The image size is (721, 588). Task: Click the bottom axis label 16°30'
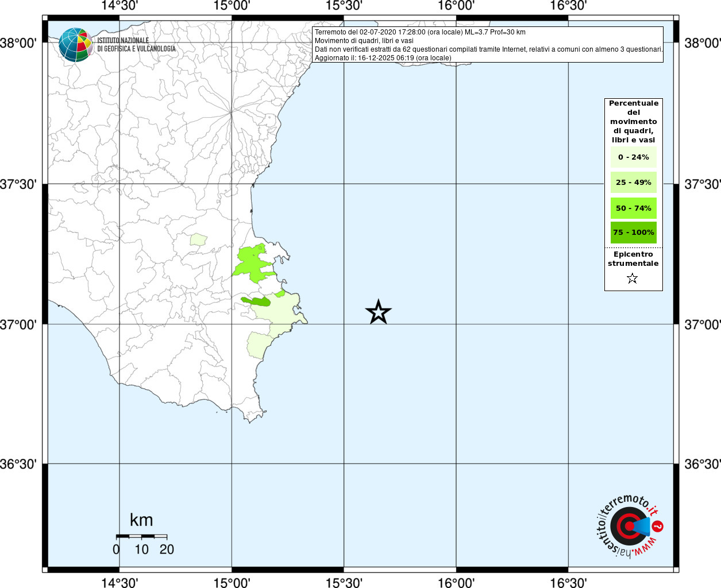pyautogui.click(x=568, y=583)
